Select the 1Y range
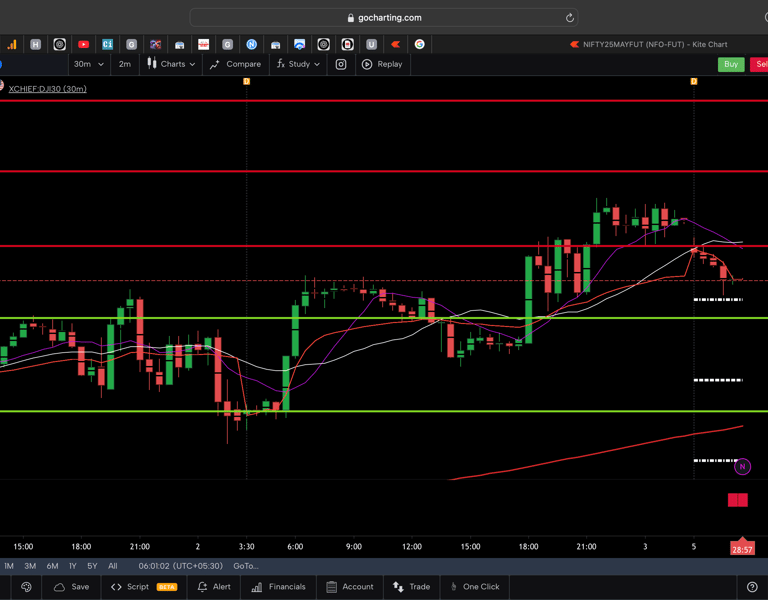Viewport: 768px width, 600px height. pyautogui.click(x=72, y=566)
